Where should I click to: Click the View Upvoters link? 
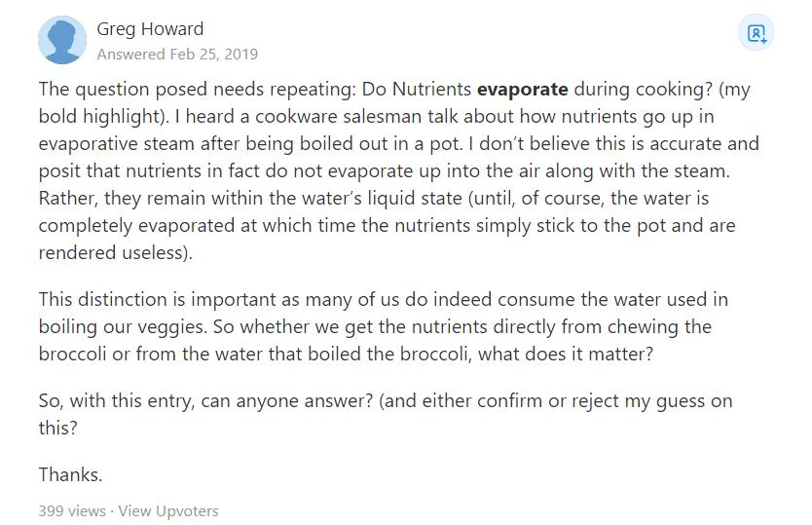pyautogui.click(x=168, y=510)
